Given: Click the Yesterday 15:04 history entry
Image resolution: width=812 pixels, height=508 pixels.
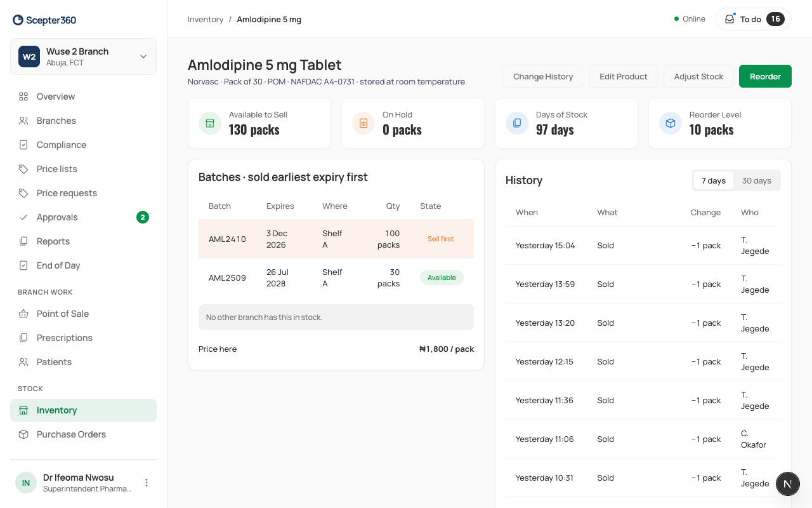Looking at the screenshot, I should coord(643,245).
